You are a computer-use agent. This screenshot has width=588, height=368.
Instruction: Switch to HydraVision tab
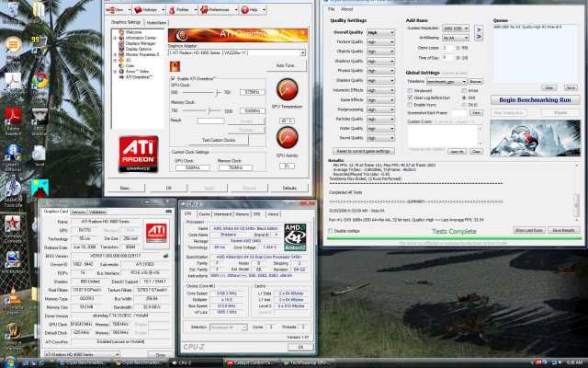[x=156, y=22]
